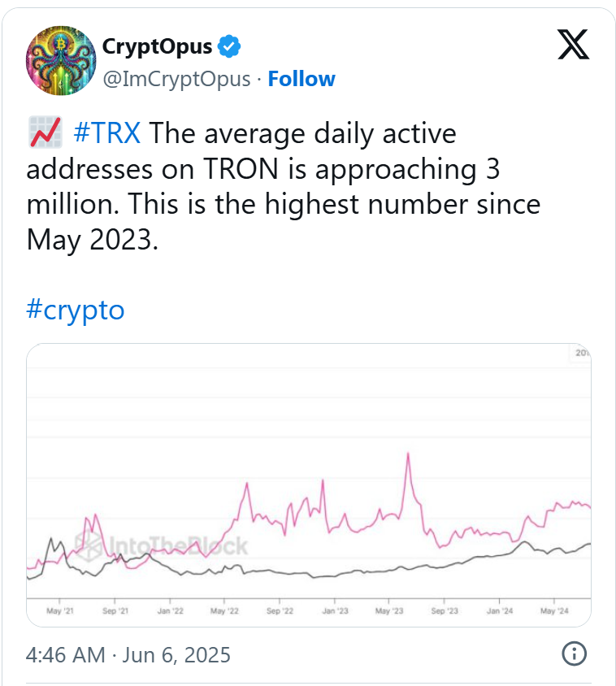This screenshot has width=616, height=686.
Task: Click the 4:46 AM Jun 6, 2025 timestamp
Action: tap(128, 655)
